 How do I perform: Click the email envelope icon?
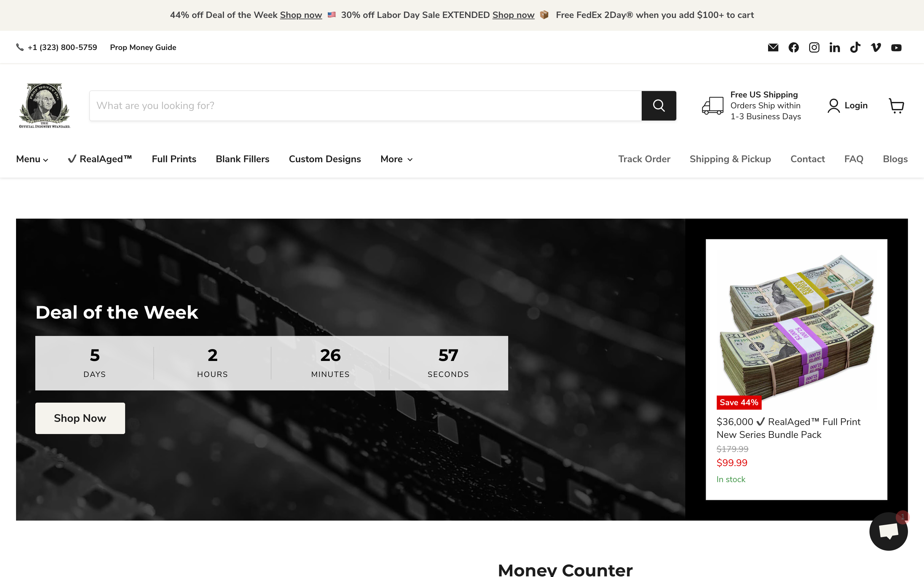click(x=773, y=47)
